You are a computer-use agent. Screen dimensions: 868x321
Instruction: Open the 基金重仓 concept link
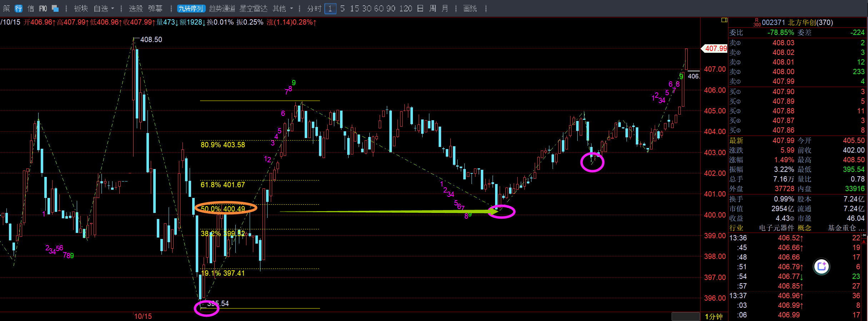(845, 228)
